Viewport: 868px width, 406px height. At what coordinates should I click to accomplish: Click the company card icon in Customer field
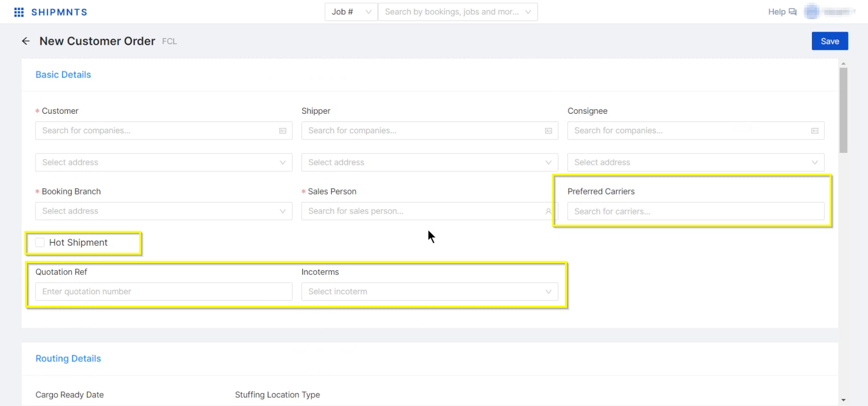point(282,131)
